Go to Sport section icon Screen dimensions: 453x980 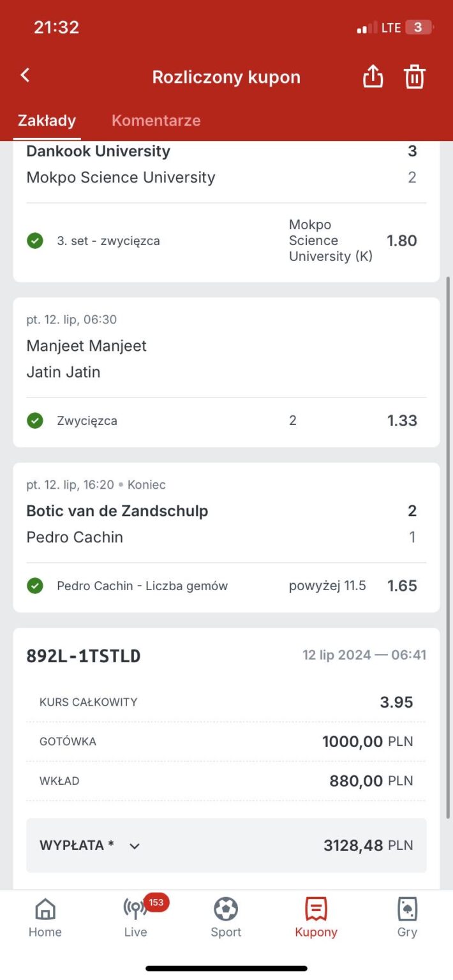click(x=226, y=917)
